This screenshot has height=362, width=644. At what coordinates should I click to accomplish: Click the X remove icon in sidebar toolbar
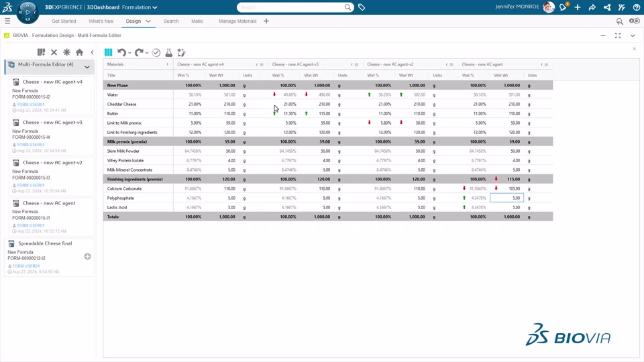pyautogui.click(x=54, y=52)
